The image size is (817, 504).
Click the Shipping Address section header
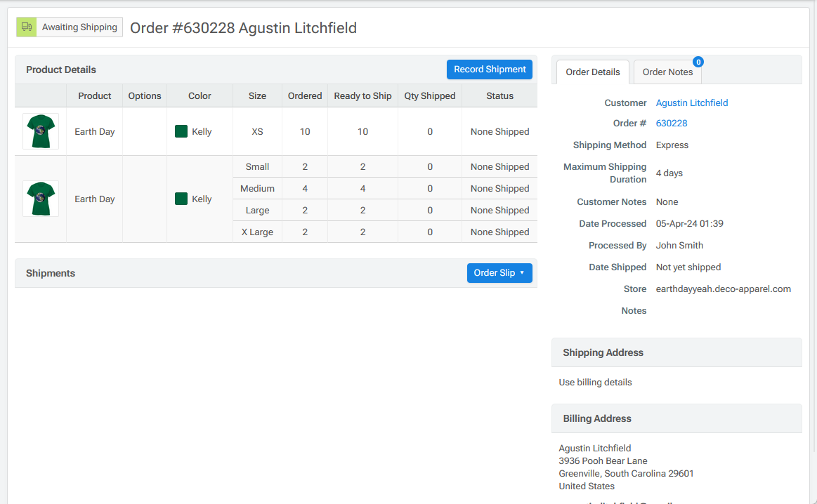click(603, 352)
